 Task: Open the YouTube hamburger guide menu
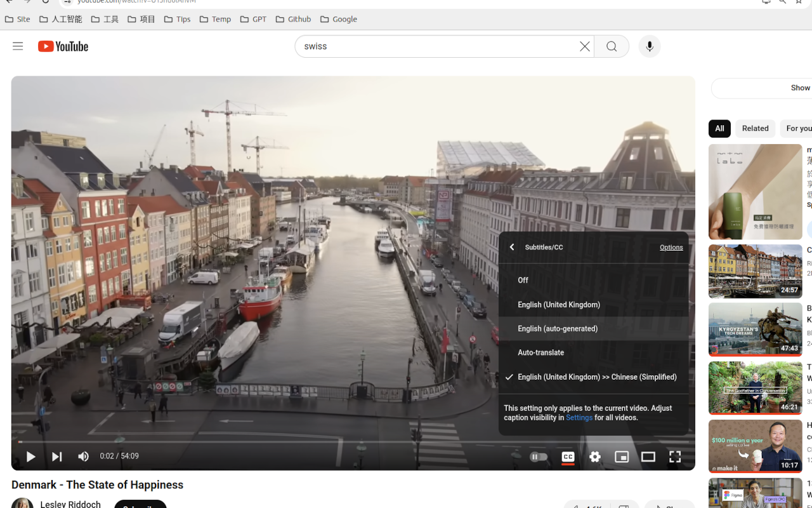(18, 46)
